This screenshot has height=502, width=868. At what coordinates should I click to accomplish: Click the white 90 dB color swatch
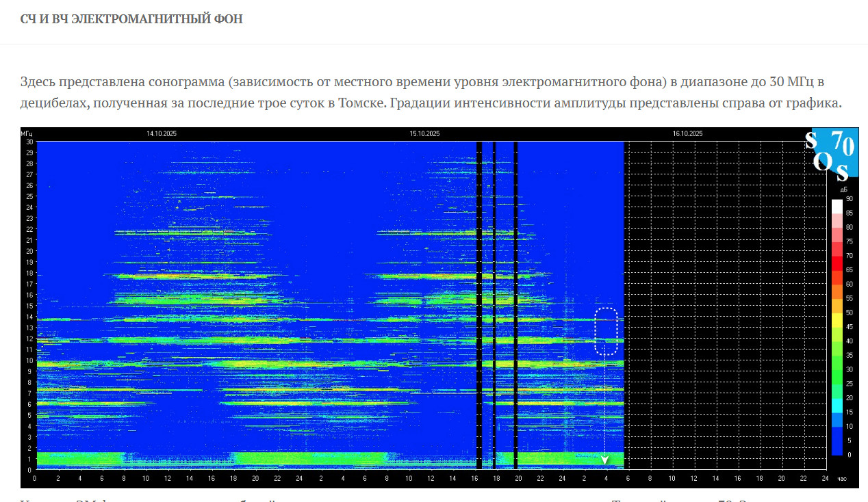click(837, 205)
